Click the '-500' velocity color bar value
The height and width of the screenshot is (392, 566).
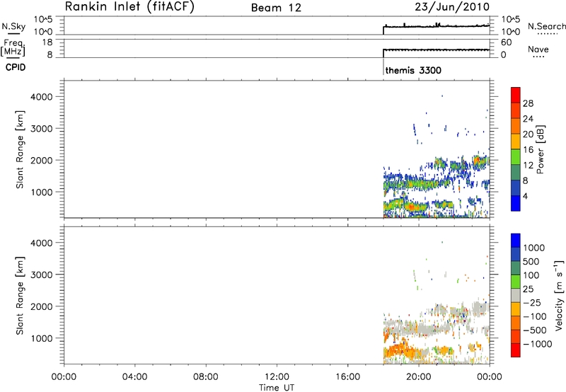535,330
